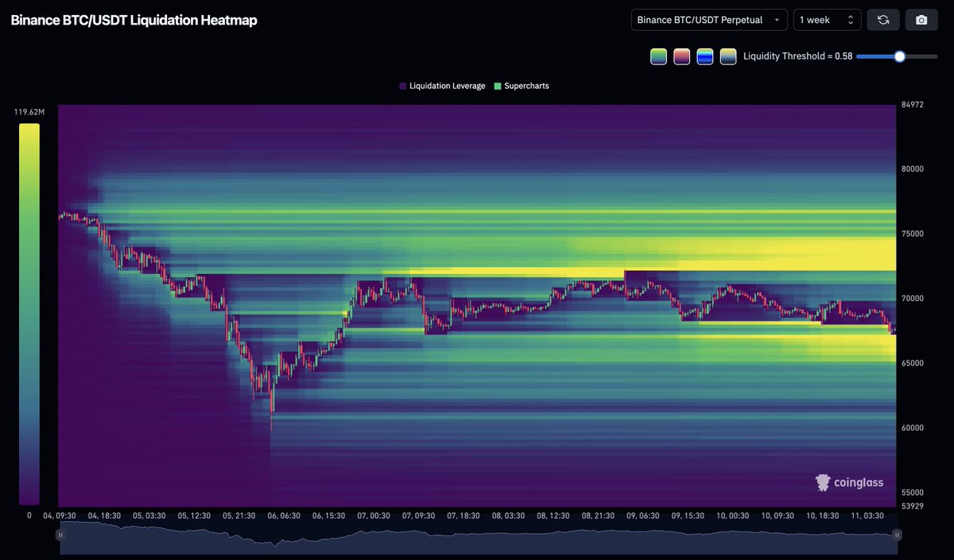Screen dimensions: 954x560
Task: Click the '06, 15:30' time axis label
Action: click(x=328, y=516)
